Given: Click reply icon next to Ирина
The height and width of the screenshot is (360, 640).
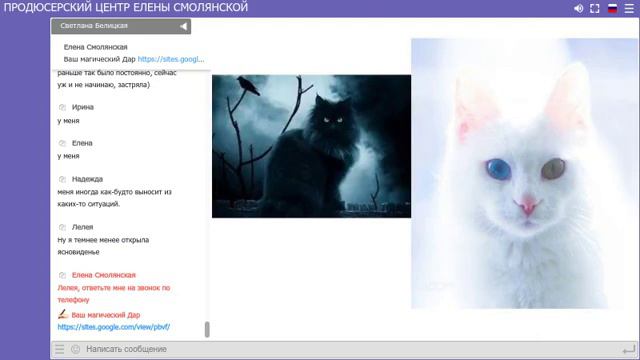Looking at the screenshot, I should (62, 107).
